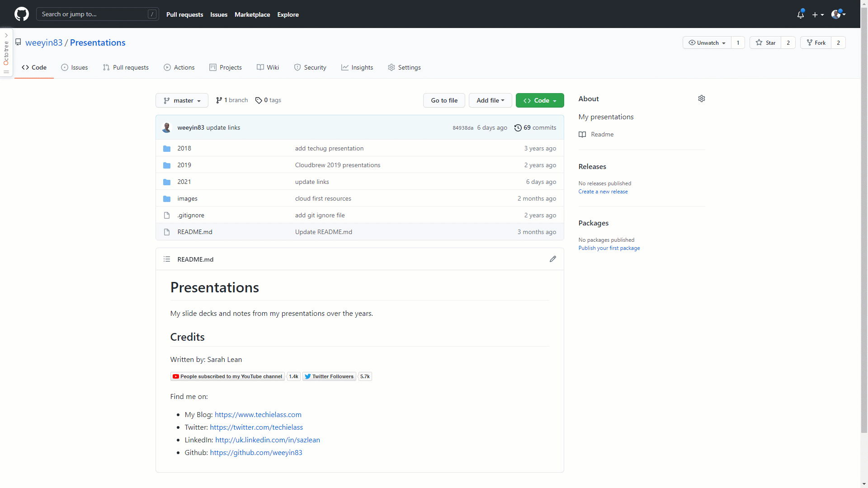Click the GitHub Octocat home icon

tap(22, 14)
